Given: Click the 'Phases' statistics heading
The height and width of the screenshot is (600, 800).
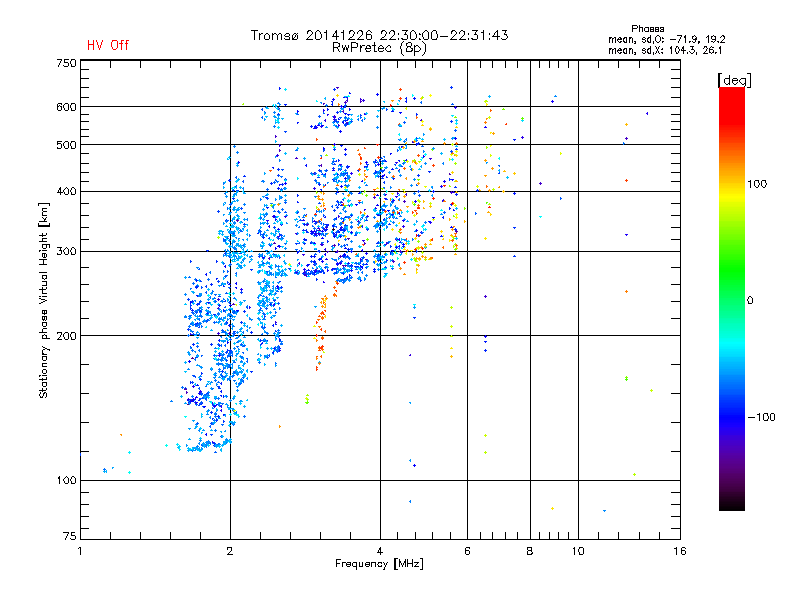Looking at the screenshot, I should (x=647, y=29).
